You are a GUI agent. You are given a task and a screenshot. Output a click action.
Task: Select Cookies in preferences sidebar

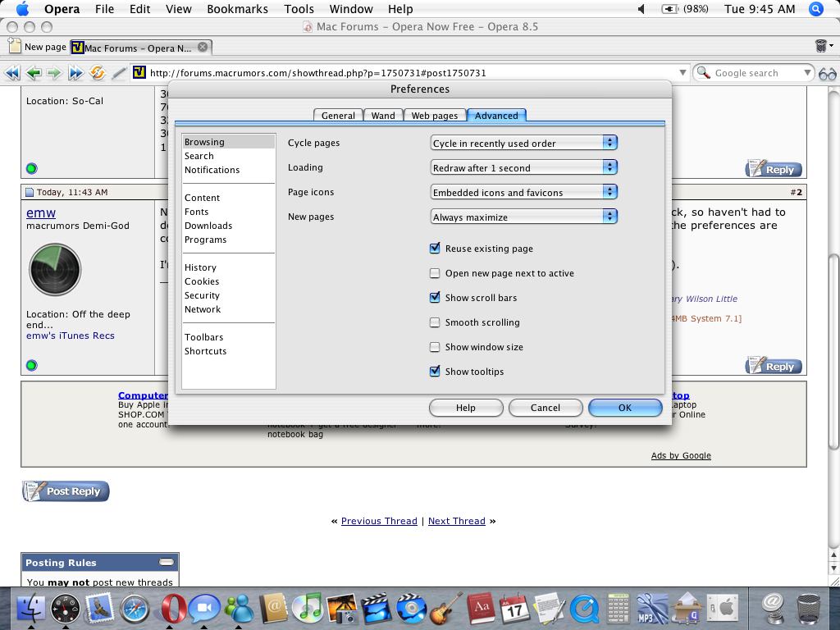[x=229, y=281]
